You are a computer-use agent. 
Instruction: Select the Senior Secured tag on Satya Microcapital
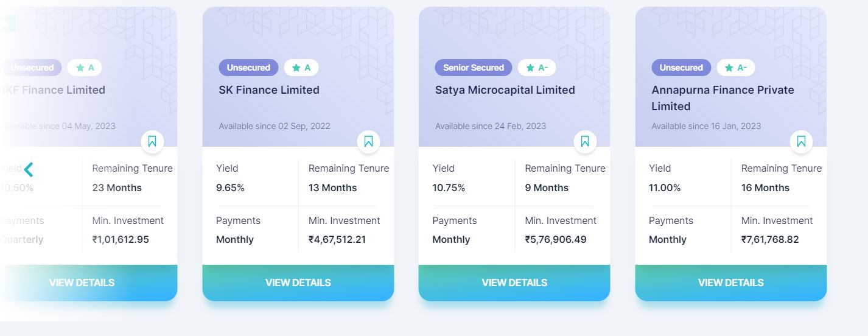474,68
